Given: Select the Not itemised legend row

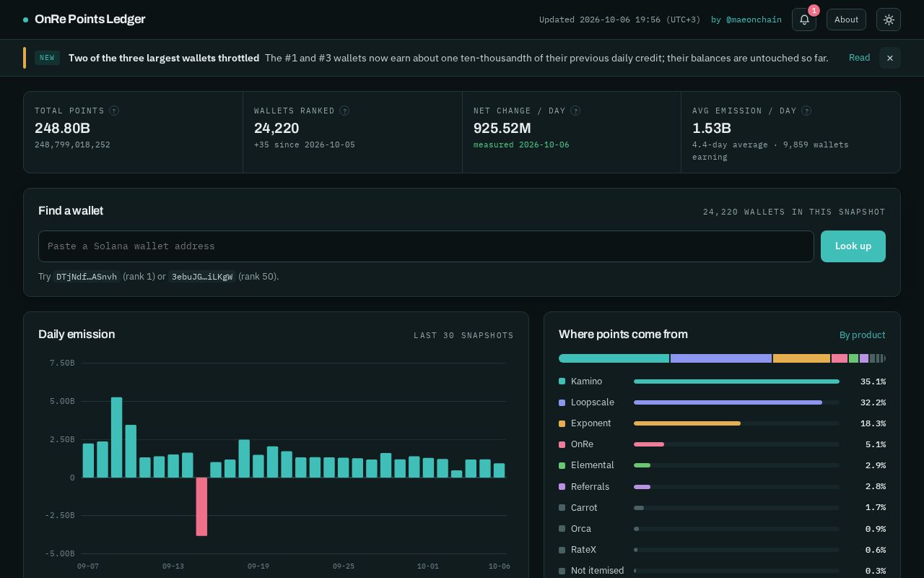Looking at the screenshot, I should coord(722,571).
